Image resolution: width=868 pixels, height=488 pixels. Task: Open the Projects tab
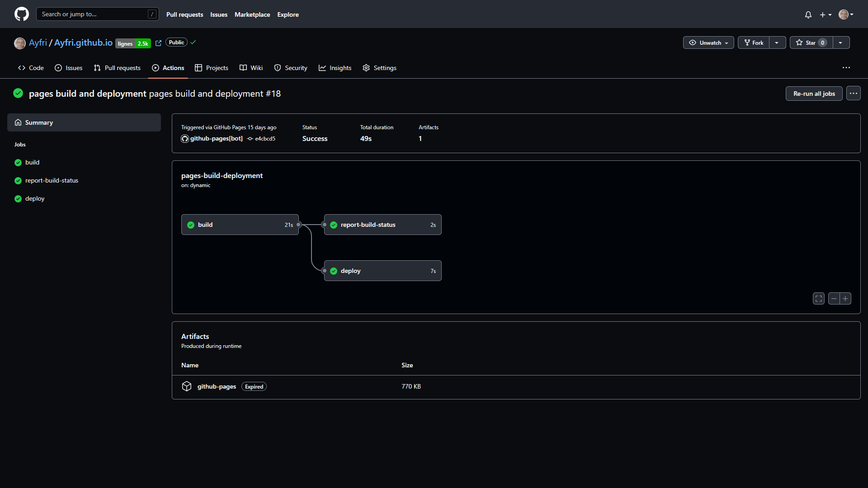[212, 68]
